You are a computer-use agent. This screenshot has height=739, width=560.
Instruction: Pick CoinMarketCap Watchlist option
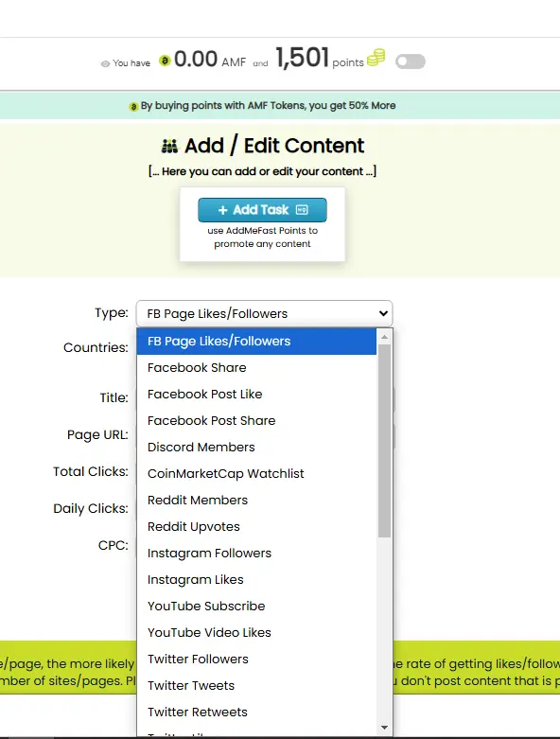256,474
